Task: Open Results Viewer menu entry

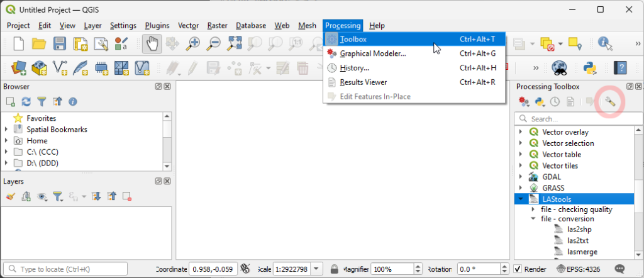Action: pyautogui.click(x=414, y=82)
